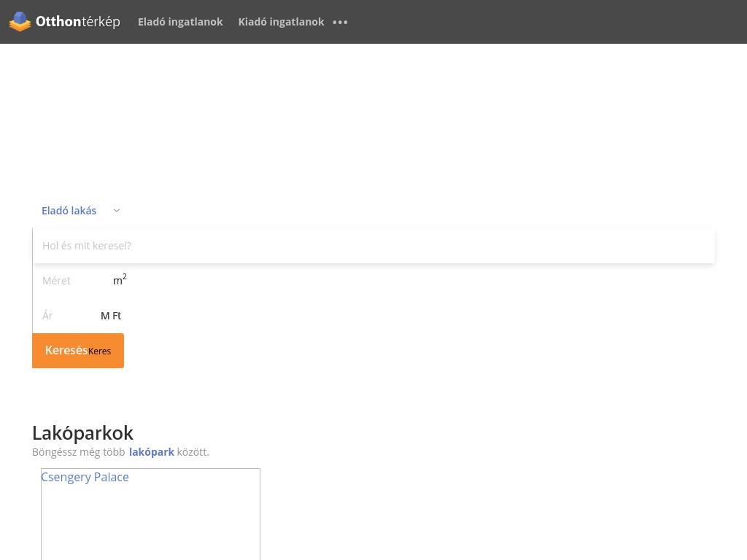Click into the Méret size input

pos(71,281)
